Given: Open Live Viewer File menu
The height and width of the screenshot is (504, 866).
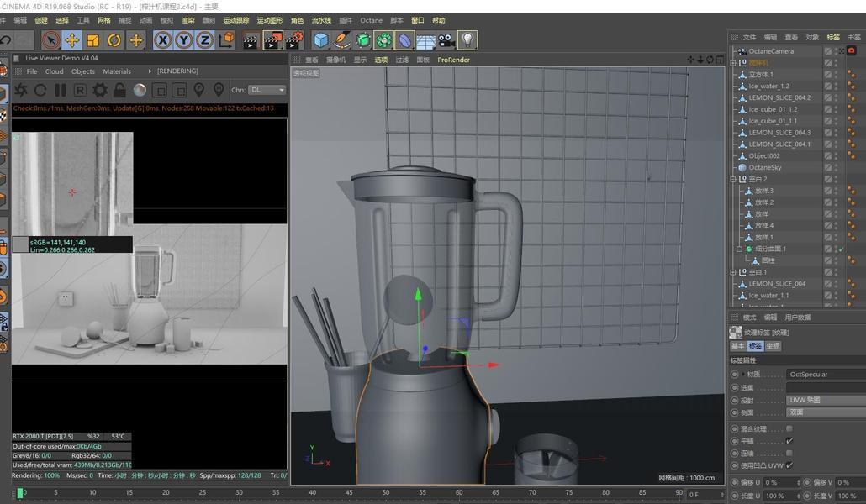Looking at the screenshot, I should 32,71.
